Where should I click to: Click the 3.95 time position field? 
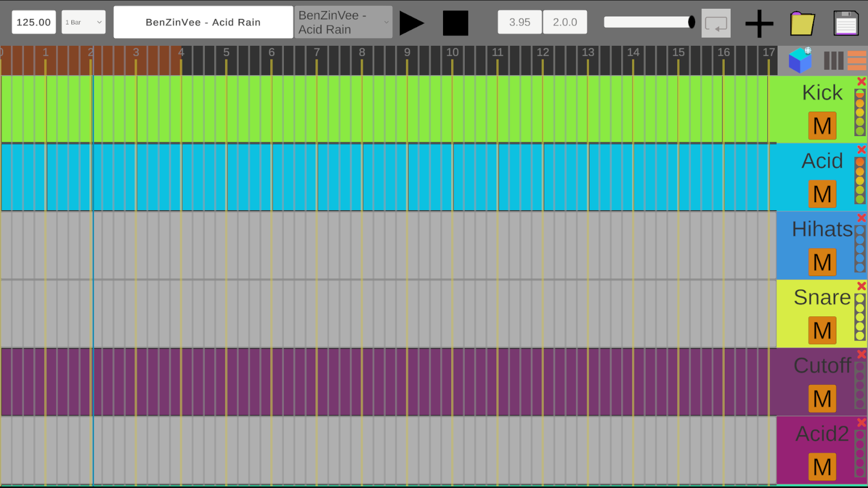pos(520,22)
